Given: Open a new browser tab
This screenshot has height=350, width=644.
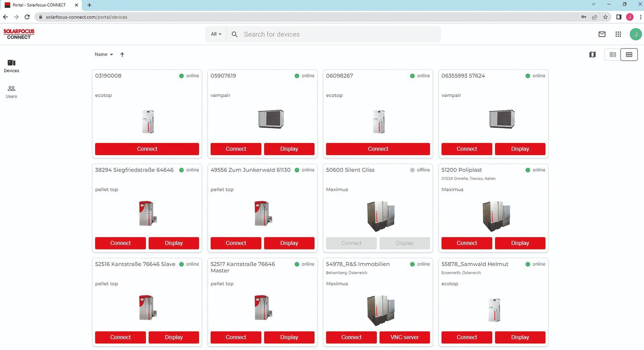Looking at the screenshot, I should tap(89, 5).
